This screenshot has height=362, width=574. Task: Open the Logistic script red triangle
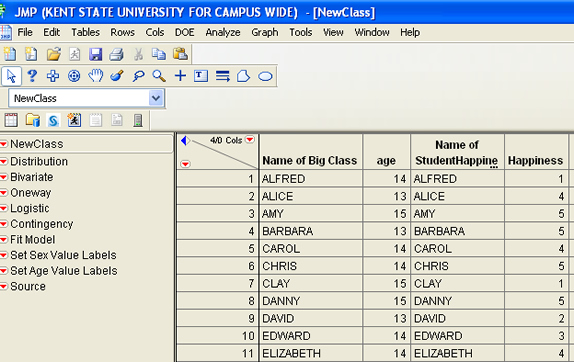point(4,209)
